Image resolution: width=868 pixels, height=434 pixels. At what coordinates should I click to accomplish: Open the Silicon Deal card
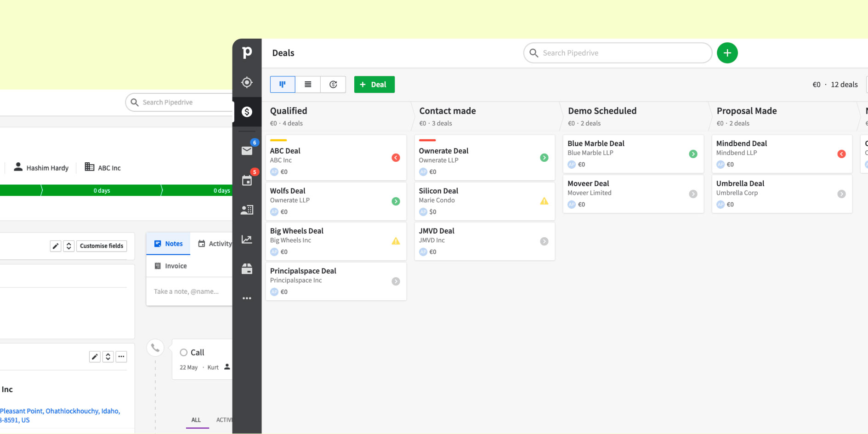pos(485,201)
